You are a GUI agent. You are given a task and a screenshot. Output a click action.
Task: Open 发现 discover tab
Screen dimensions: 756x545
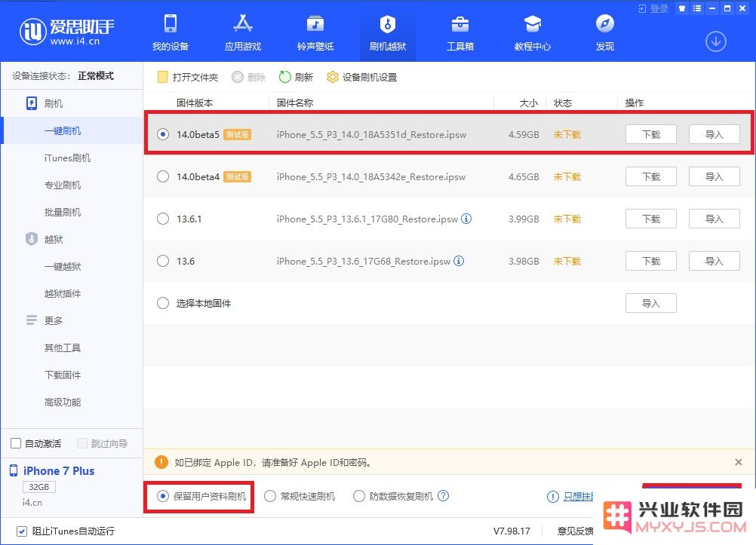click(604, 32)
